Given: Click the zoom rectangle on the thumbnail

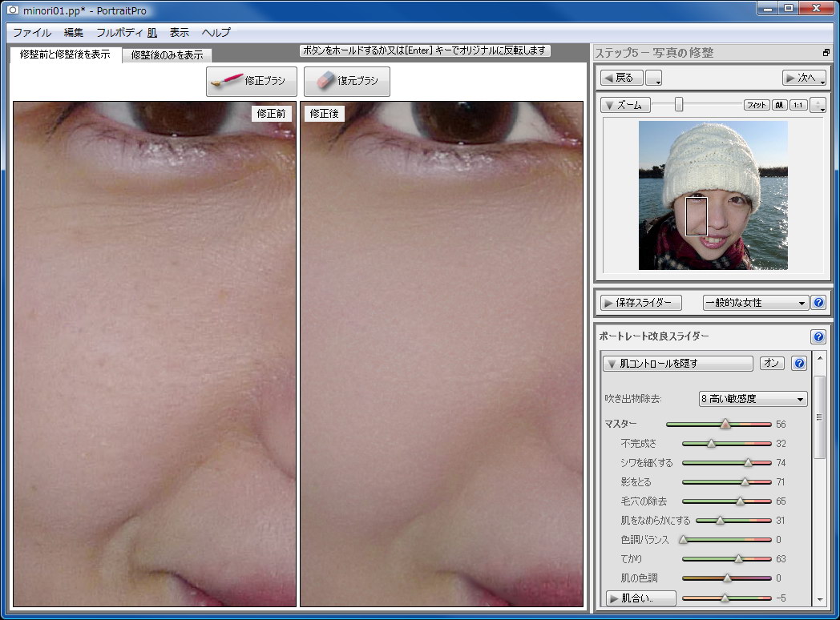Looking at the screenshot, I should pos(697,216).
